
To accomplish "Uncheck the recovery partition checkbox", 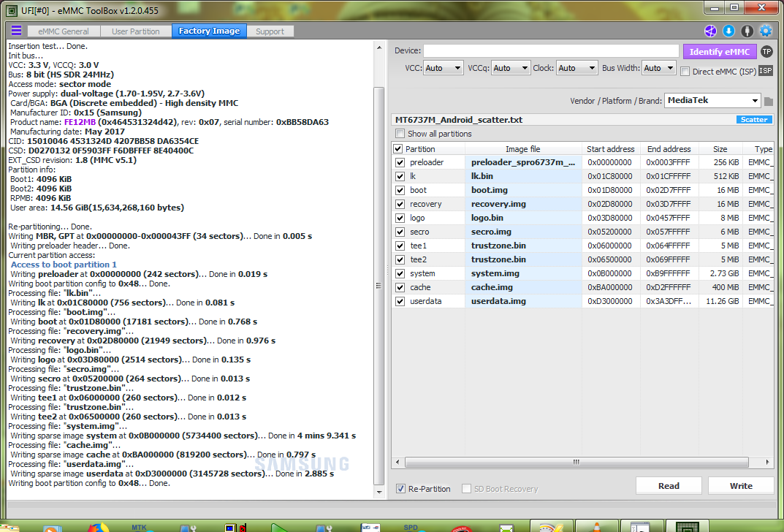I will 400,204.
